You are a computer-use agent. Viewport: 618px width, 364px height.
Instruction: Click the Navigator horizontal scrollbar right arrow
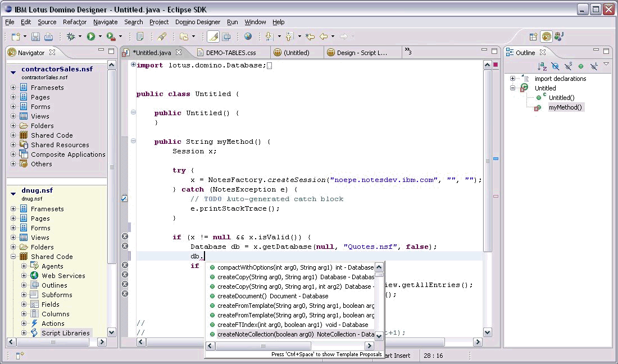tap(102, 342)
